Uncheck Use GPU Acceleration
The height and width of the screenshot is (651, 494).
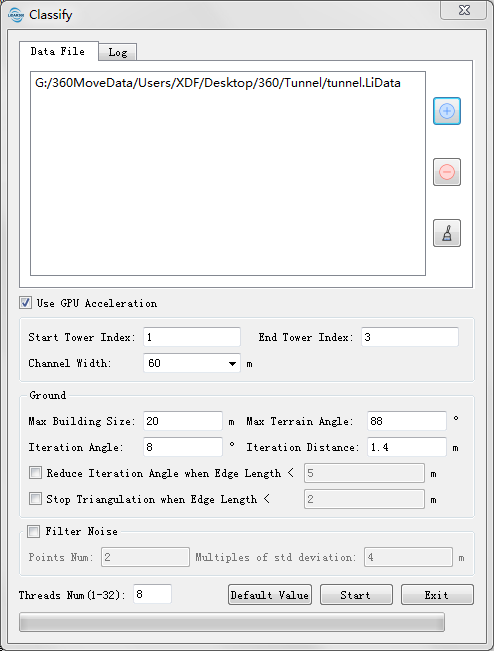click(25, 303)
